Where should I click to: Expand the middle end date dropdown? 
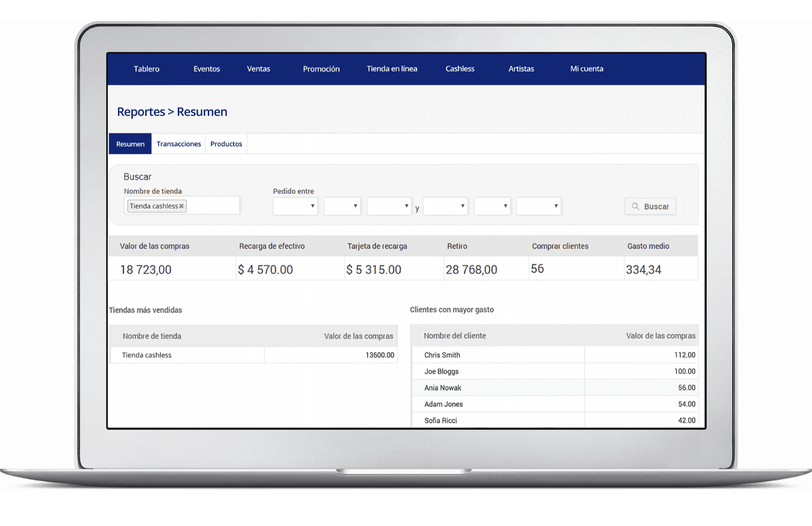pyautogui.click(x=492, y=206)
